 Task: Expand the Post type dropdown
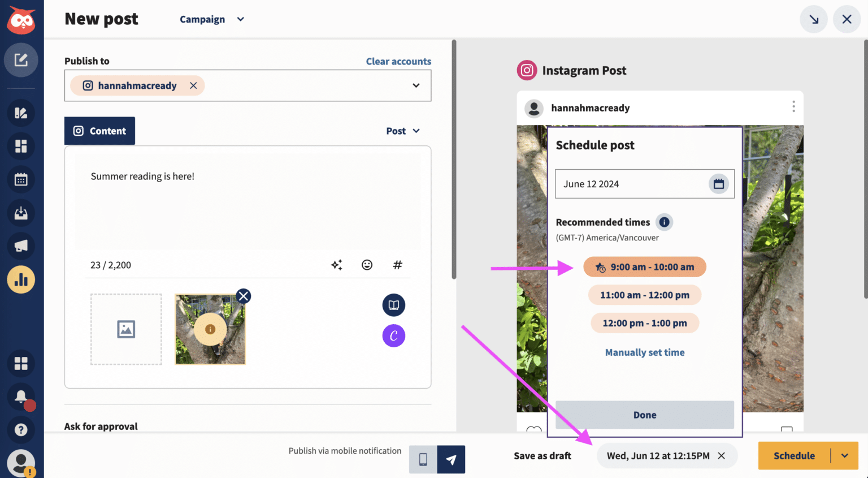pos(403,131)
